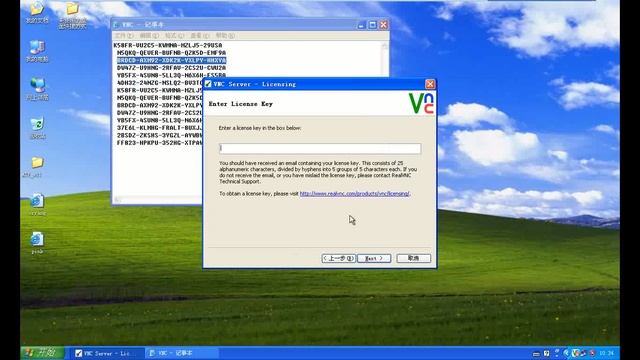The image size is (640, 360).
Task: Click Notepad vertical scrollbar up arrow
Action: tap(384, 46)
